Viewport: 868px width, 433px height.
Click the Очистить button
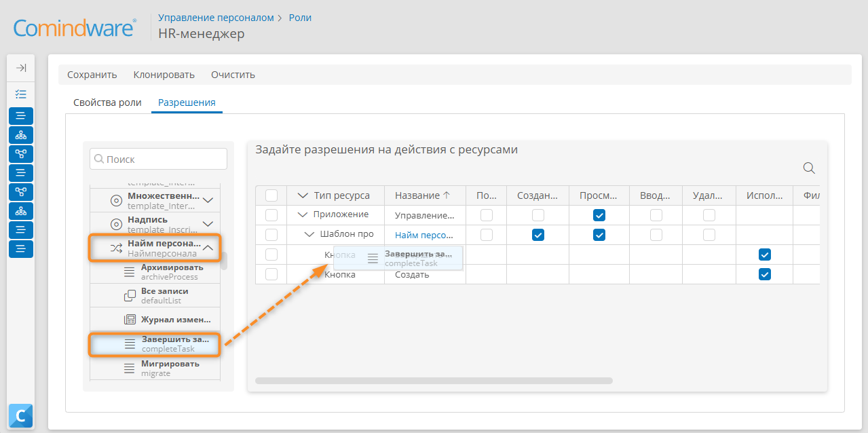(233, 75)
